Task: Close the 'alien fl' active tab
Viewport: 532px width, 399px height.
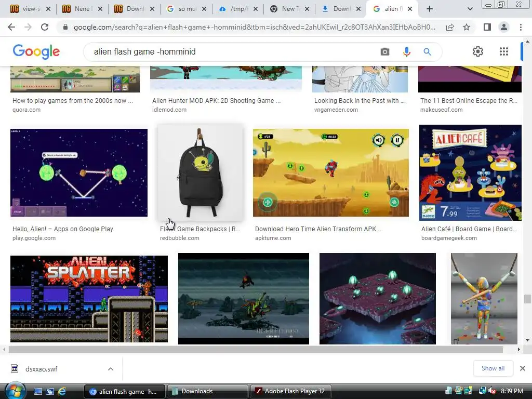Action: coord(410,9)
